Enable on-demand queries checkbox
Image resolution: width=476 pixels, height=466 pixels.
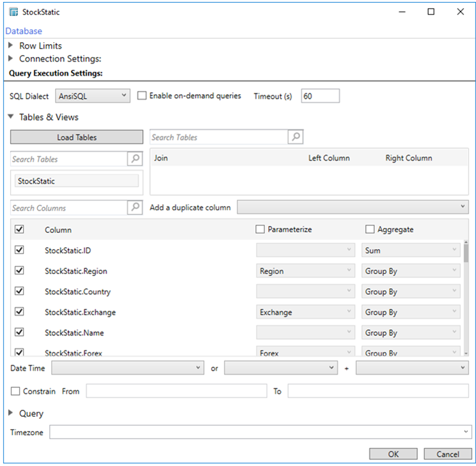pyautogui.click(x=143, y=96)
